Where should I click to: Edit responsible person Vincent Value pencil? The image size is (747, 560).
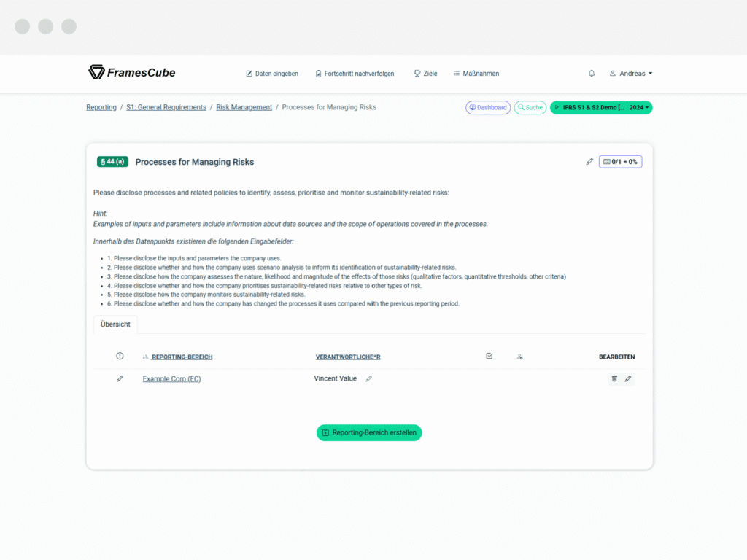(368, 378)
